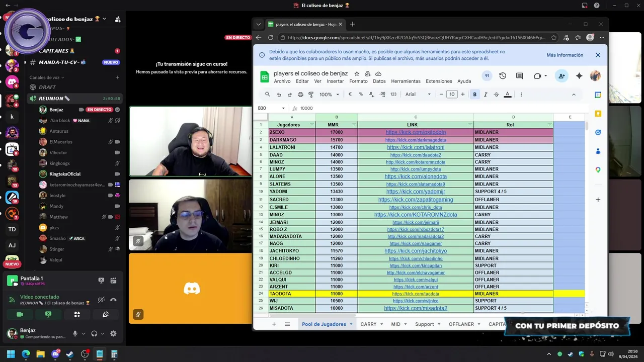Open the kick.com/yadomijr link
This screenshot has width=644, height=362.
416,192
